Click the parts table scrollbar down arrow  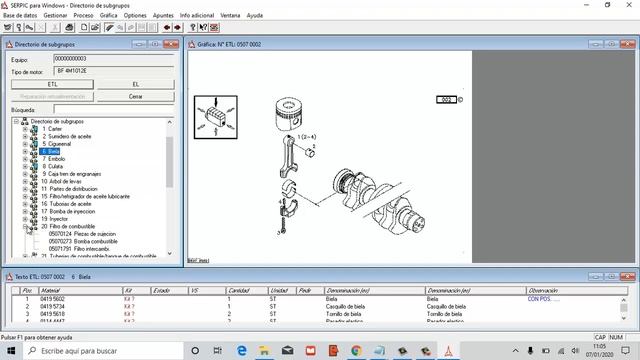[623, 318]
